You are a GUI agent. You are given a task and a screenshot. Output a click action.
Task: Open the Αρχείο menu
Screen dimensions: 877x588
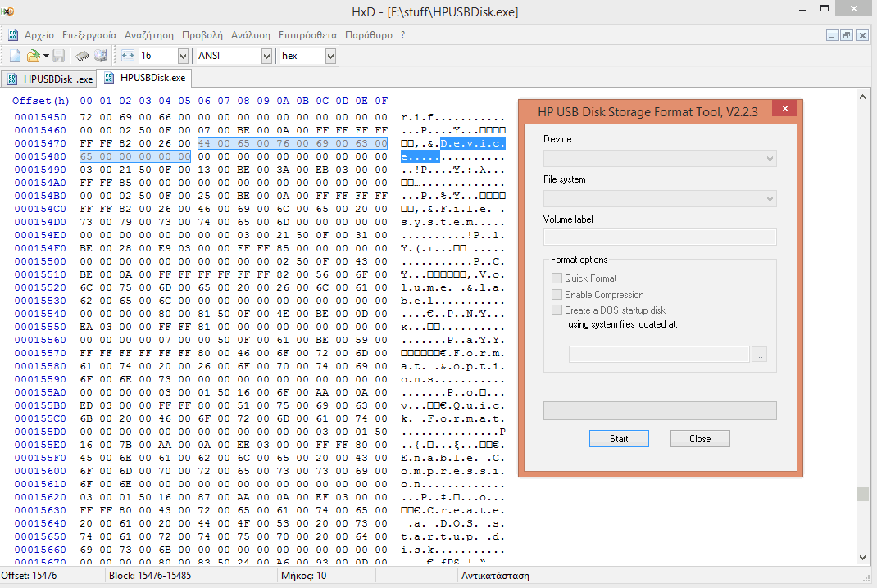click(x=39, y=35)
